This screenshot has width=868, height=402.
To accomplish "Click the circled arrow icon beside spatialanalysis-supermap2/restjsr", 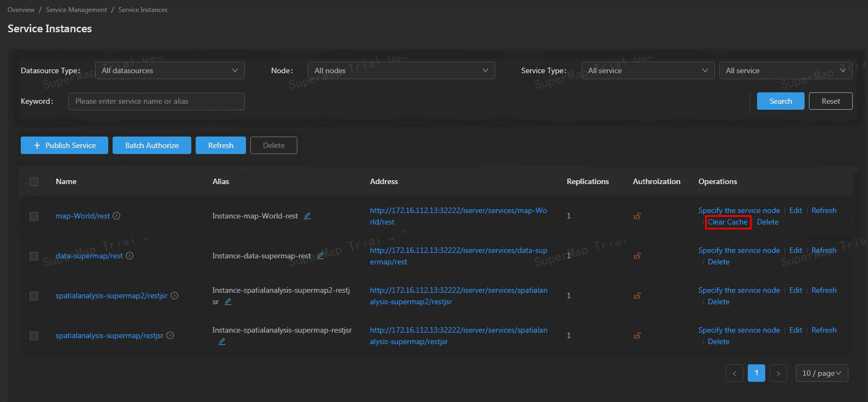I will pyautogui.click(x=174, y=295).
